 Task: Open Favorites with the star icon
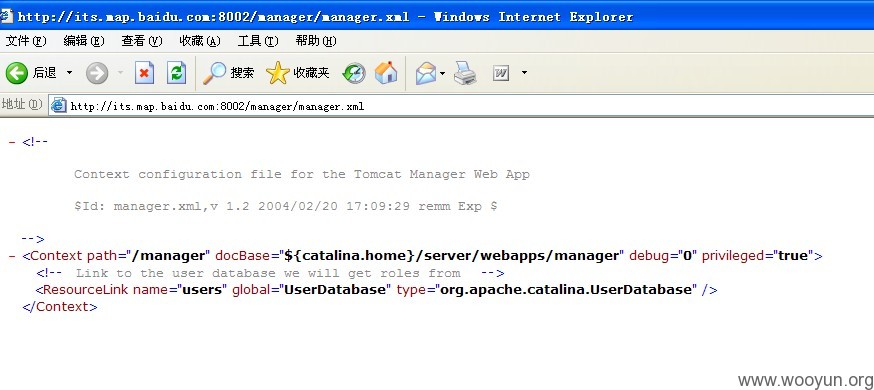click(278, 73)
